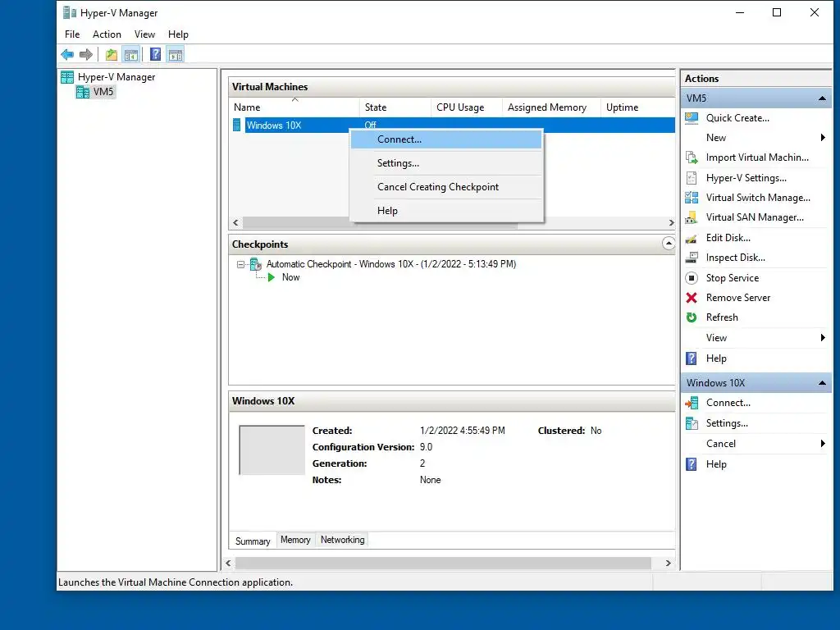Click the Up one level folder icon
840x630 pixels.
(x=112, y=54)
